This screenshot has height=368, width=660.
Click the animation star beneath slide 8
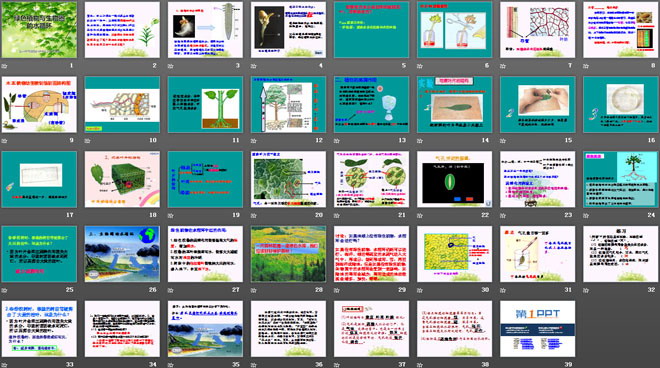(586, 66)
